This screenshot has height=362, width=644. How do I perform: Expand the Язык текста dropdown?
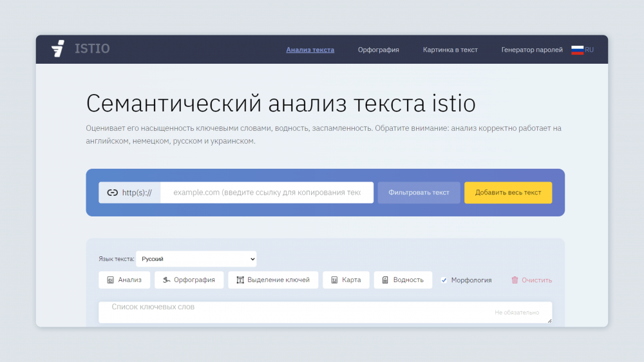196,259
